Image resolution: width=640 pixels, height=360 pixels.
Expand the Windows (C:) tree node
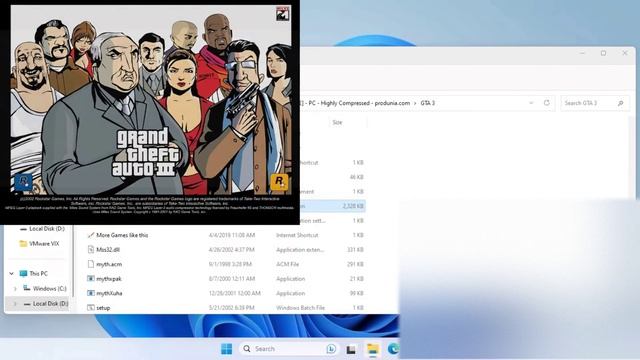click(15, 289)
